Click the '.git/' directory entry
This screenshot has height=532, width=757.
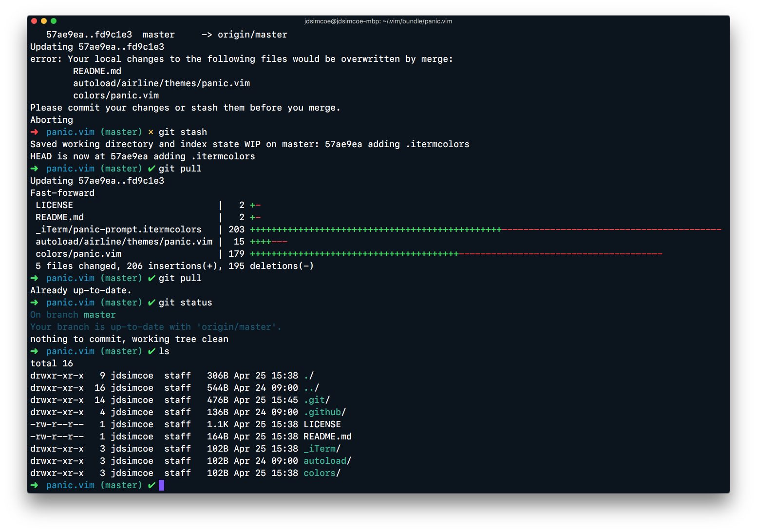pyautogui.click(x=317, y=400)
